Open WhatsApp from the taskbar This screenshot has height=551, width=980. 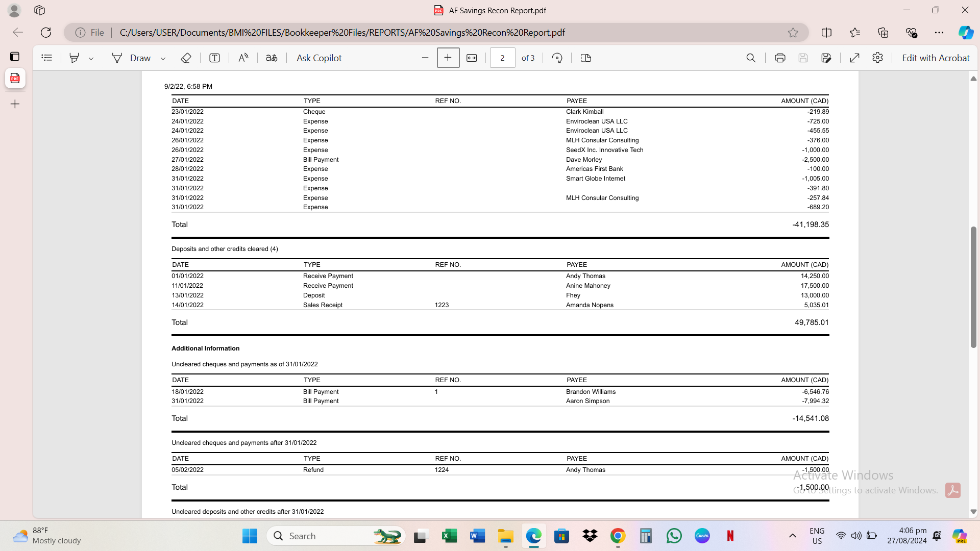point(674,536)
